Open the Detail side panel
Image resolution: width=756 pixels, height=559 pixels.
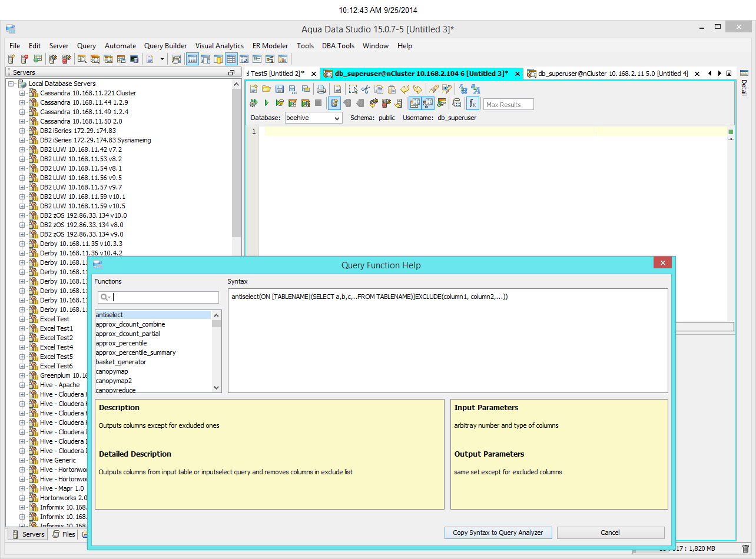click(x=744, y=82)
